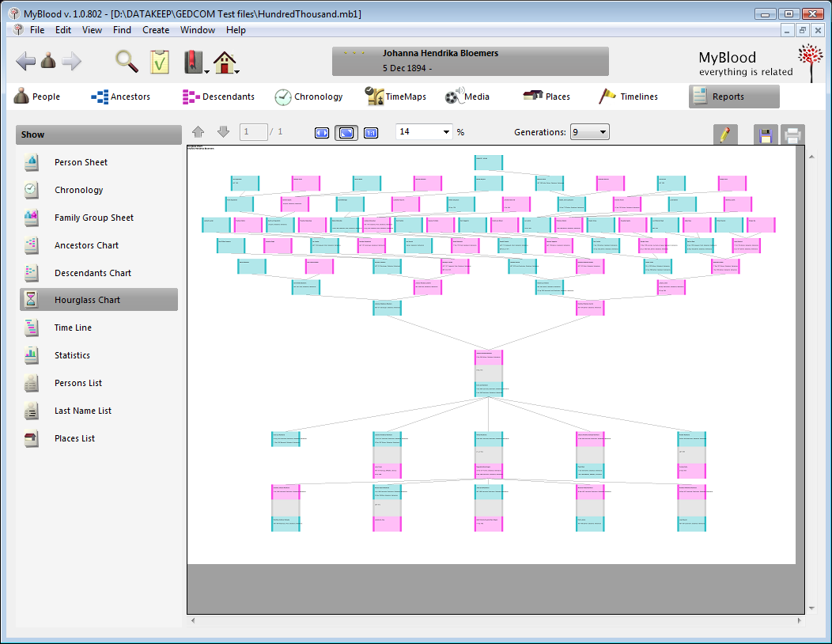Screen dimensions: 832x644
Task: Open the Create menu
Action: pos(156,30)
